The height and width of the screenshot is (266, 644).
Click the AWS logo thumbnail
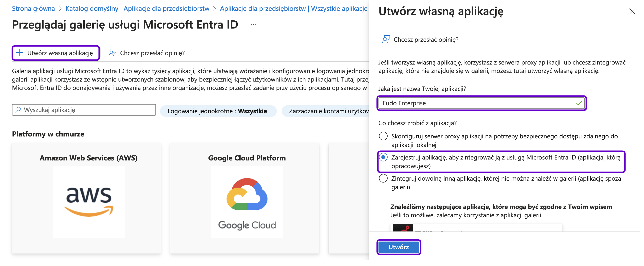89,202
